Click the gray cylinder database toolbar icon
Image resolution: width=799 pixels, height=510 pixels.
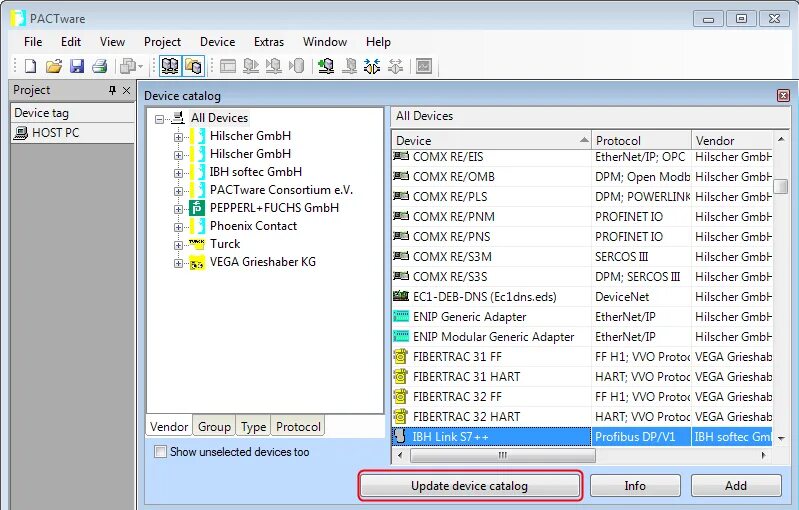297,66
